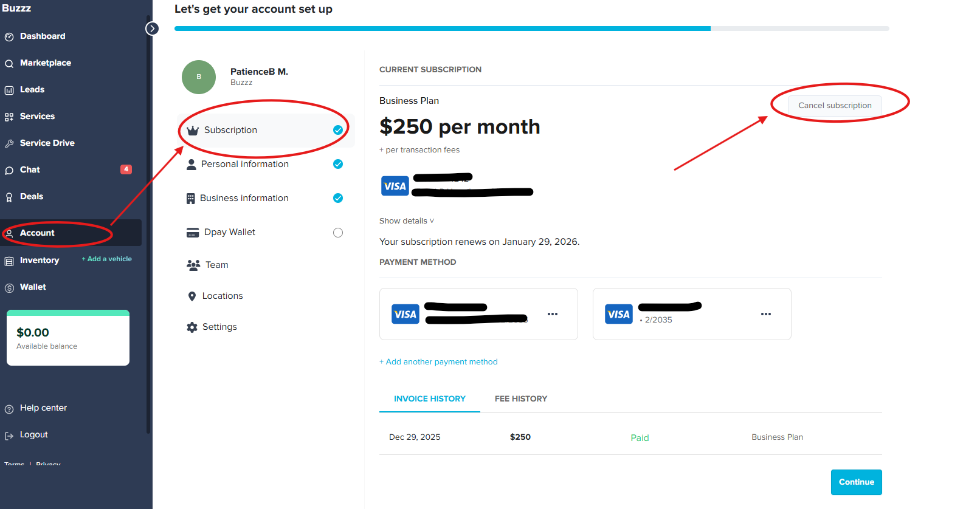Viewport: 980px width, 509px height.
Task: Open the Team settings section
Action: (x=215, y=265)
